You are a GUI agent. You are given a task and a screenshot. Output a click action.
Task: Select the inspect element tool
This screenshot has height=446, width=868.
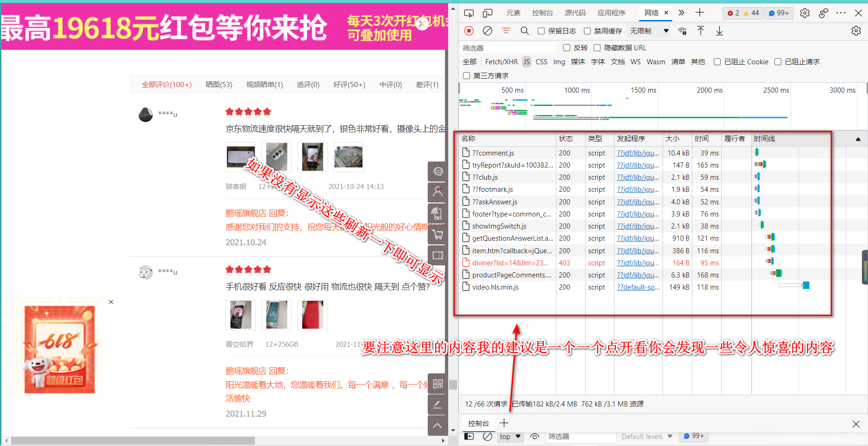point(469,13)
